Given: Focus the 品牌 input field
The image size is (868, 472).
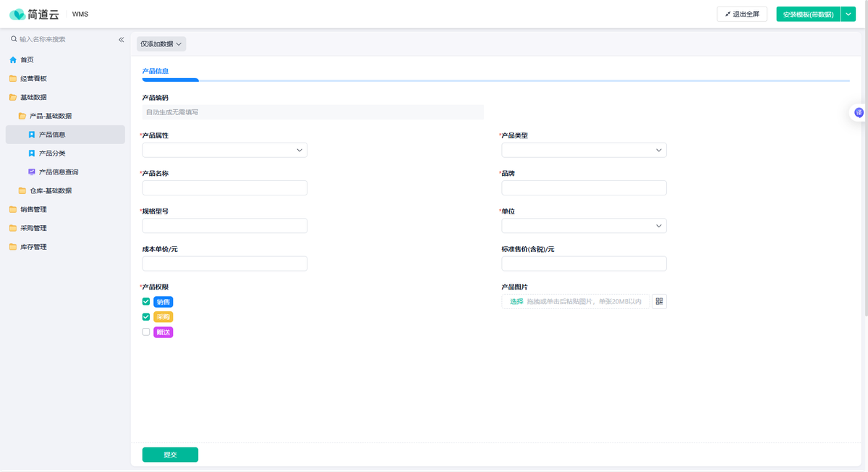Looking at the screenshot, I should (x=584, y=188).
